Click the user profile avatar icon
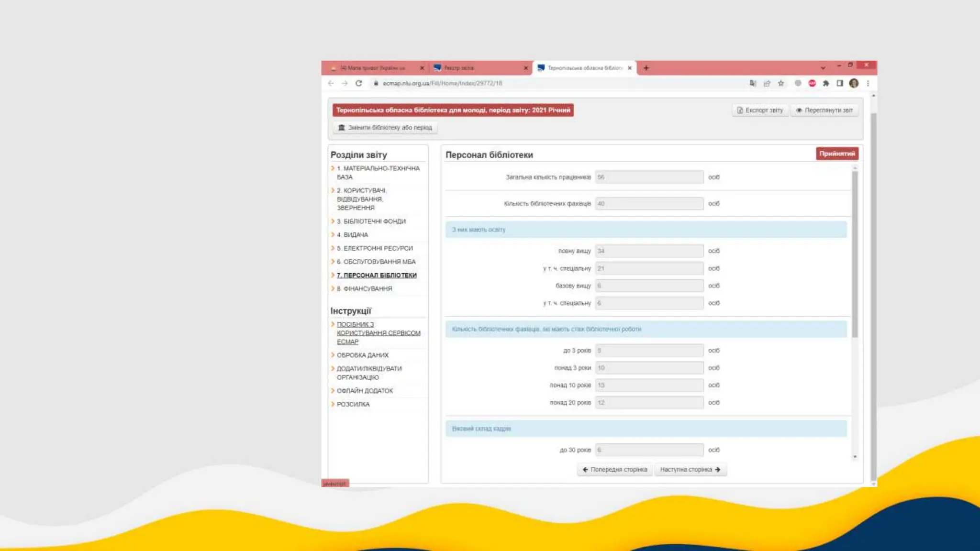The width and height of the screenshot is (980, 551). 854,83
